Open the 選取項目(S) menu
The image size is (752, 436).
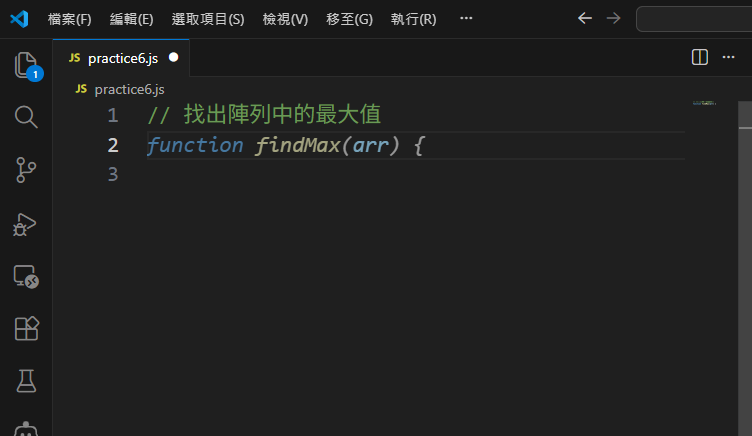208,19
